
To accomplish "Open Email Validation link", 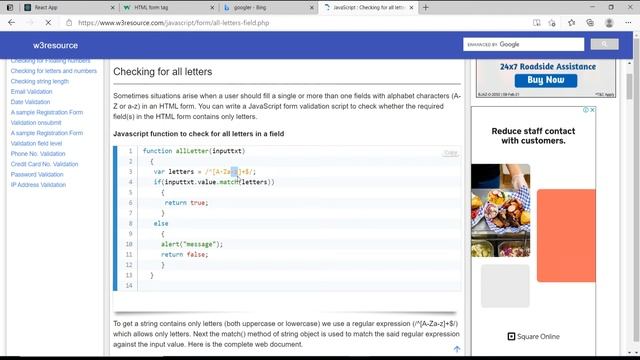I will tap(31, 91).
